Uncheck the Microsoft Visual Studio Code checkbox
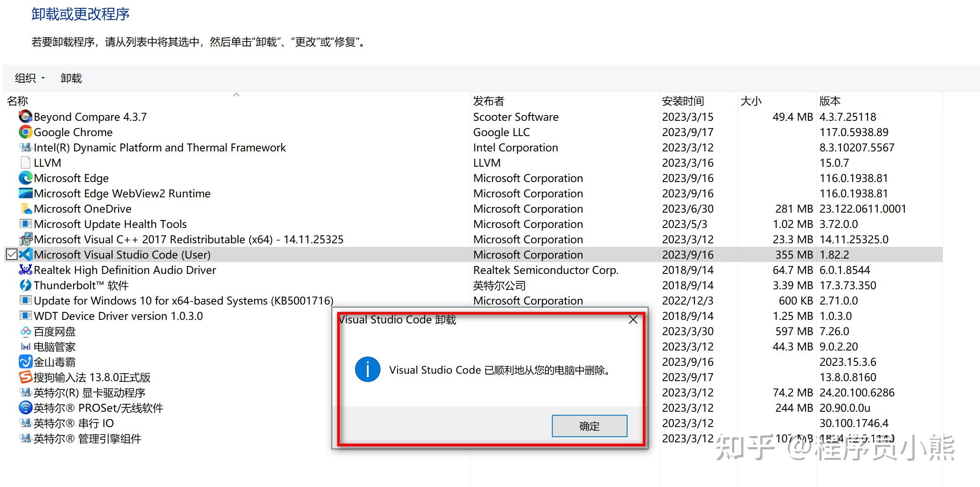Image resolution: width=980 pixels, height=487 pixels. [x=11, y=254]
